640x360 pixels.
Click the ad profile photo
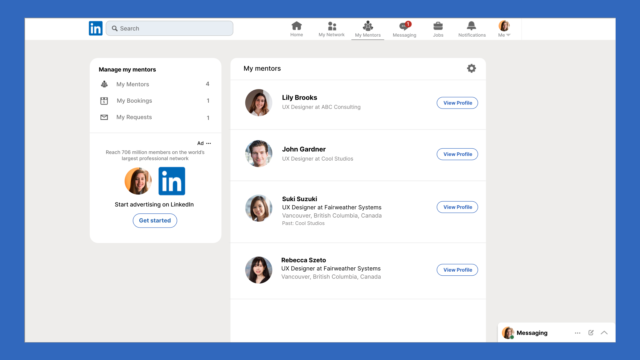(138, 181)
